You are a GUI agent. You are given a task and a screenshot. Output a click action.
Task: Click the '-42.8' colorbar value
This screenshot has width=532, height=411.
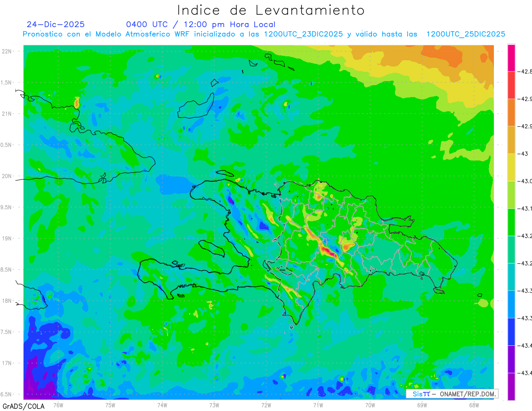526,71
